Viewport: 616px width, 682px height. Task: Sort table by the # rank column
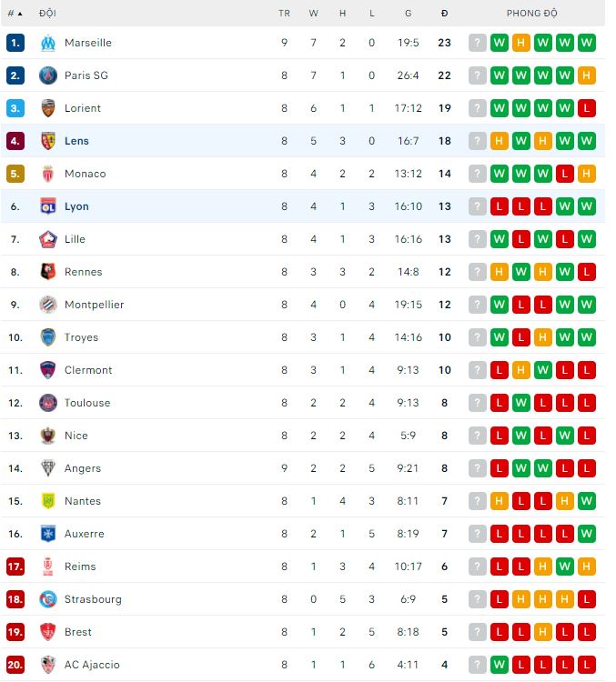pyautogui.click(x=15, y=14)
